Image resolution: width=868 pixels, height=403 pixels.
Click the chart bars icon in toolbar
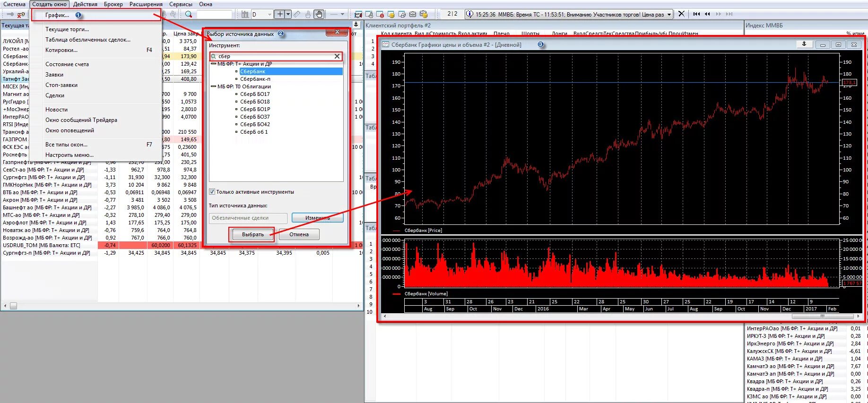coord(245,14)
